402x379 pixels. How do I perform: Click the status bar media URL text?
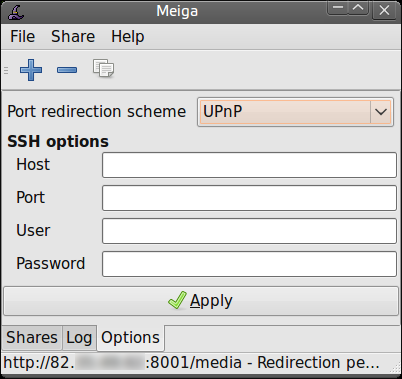[x=191, y=363]
